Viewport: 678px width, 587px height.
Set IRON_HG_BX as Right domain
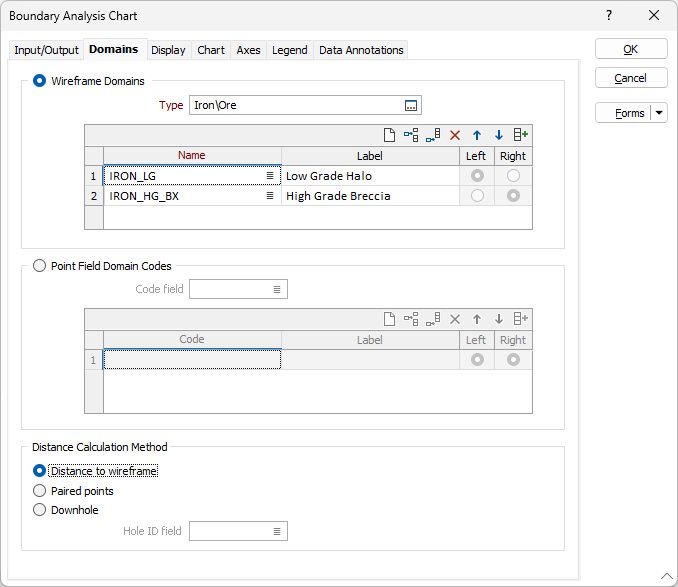pos(513,196)
